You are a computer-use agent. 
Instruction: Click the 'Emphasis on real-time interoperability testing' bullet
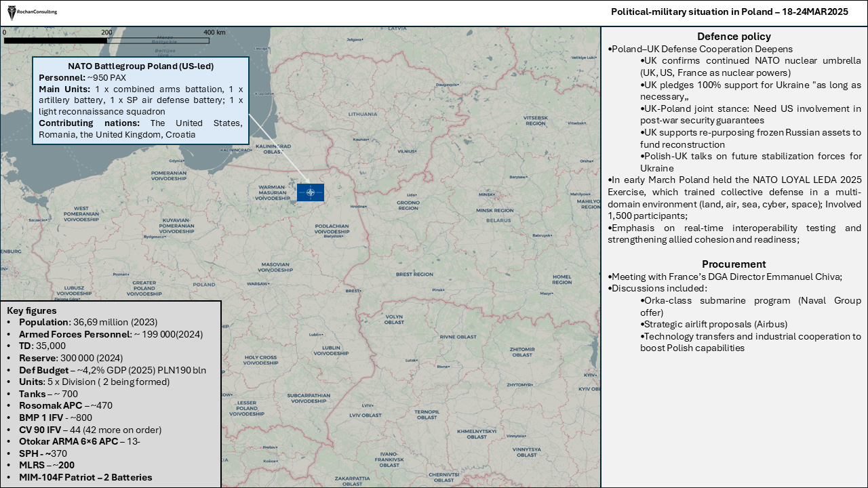tap(734, 234)
